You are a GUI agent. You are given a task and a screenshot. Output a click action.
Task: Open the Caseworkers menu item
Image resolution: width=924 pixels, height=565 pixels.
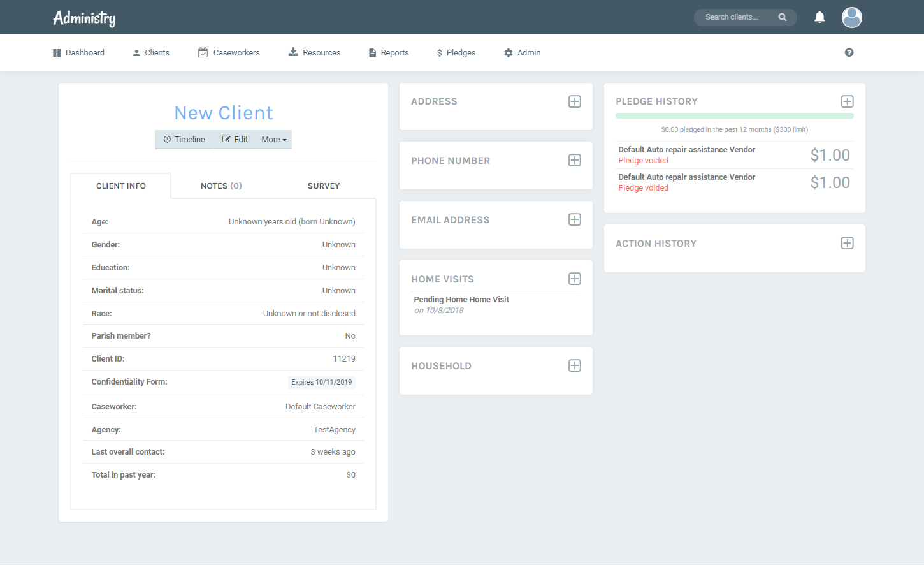229,53
